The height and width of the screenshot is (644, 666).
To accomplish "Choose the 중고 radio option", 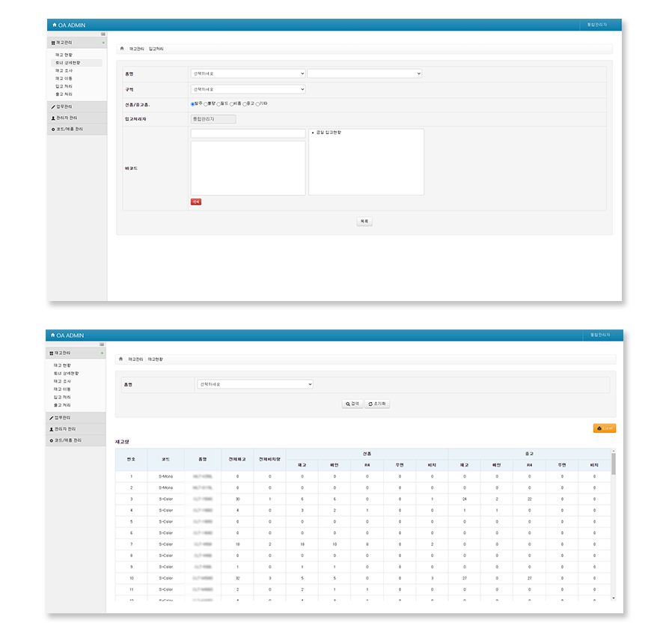I will point(244,104).
